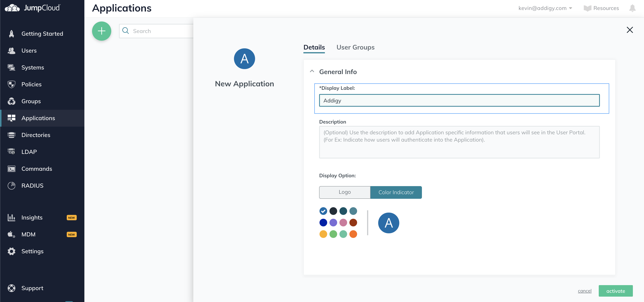Screen dimensions: 644x302
Task: Click the Resources book icon
Action: coord(587,8)
